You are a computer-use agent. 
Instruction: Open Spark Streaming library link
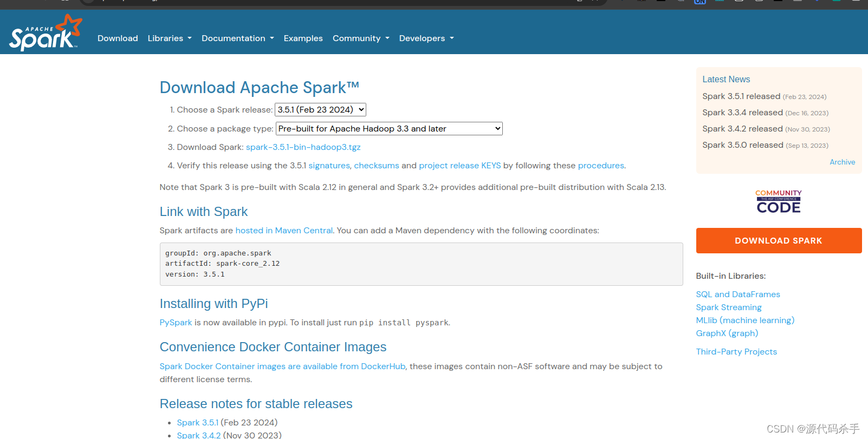(729, 307)
